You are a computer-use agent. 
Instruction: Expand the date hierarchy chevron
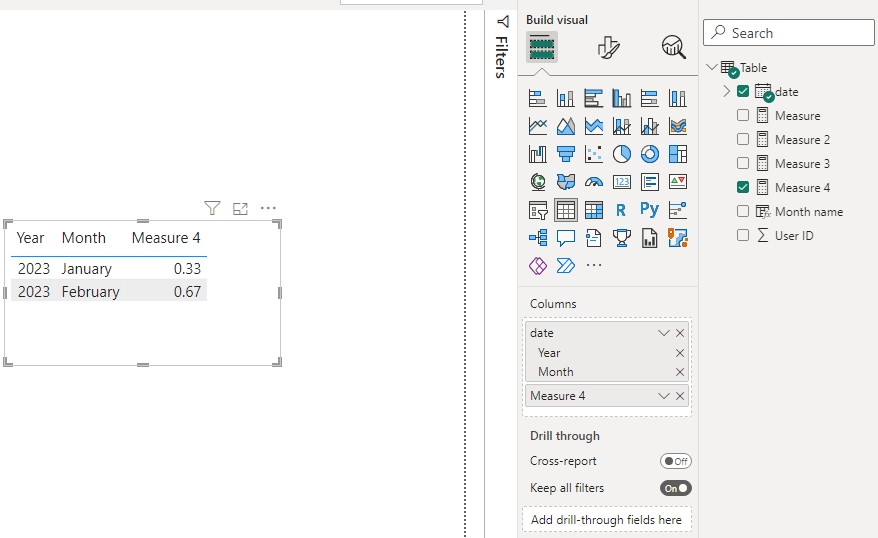tap(727, 91)
